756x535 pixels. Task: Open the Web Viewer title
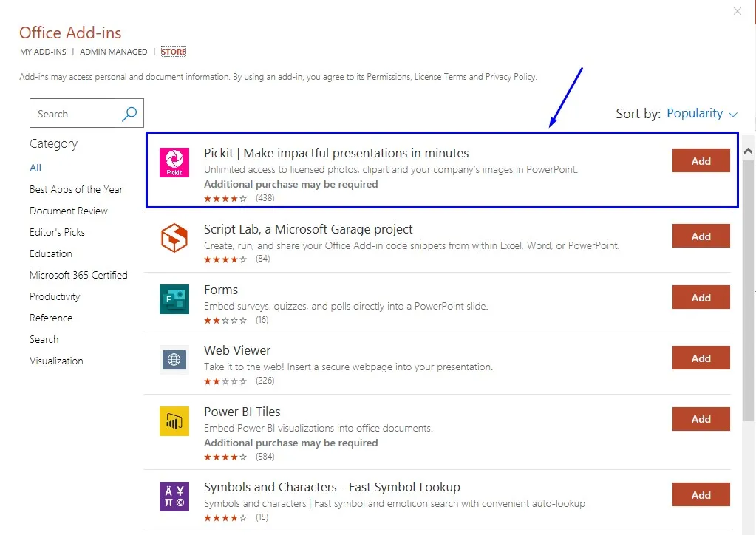pos(237,350)
